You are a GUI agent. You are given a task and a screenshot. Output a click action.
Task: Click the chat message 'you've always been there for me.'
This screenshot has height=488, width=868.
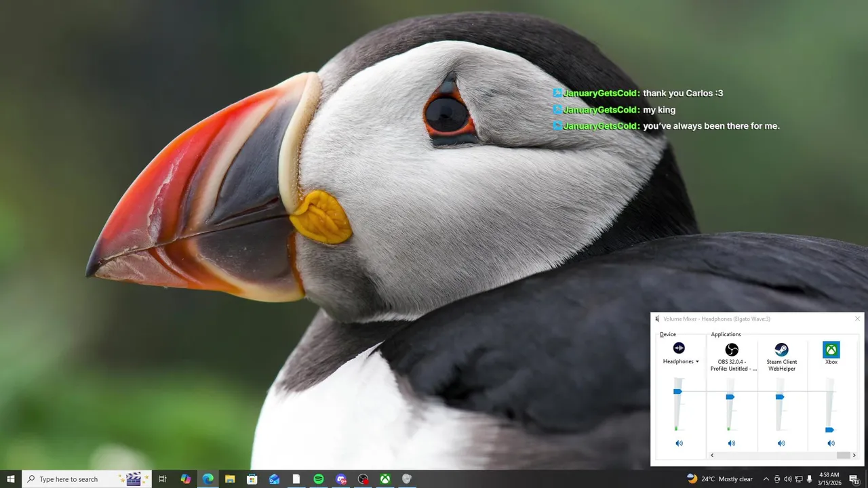click(x=711, y=126)
